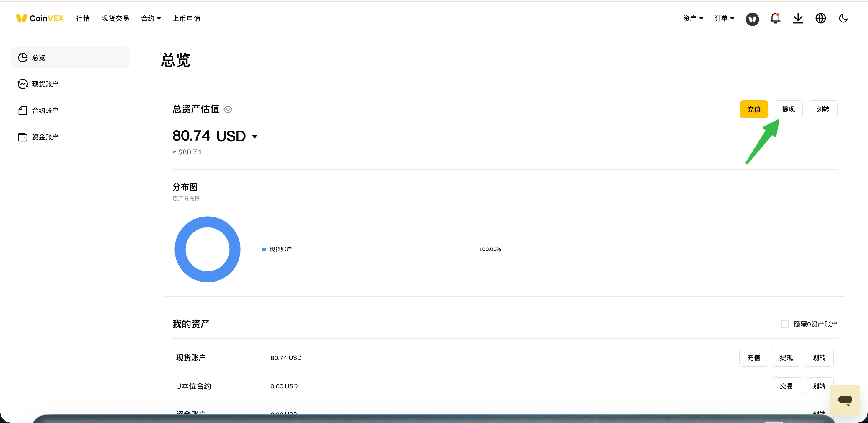868x423 pixels.
Task: Click the yellow 充值 deposit button
Action: 754,109
